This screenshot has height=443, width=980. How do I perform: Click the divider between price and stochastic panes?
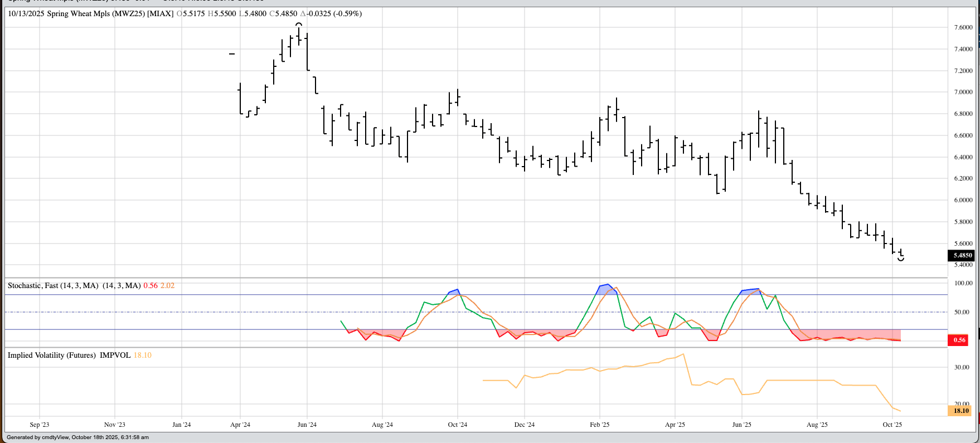[474, 278]
